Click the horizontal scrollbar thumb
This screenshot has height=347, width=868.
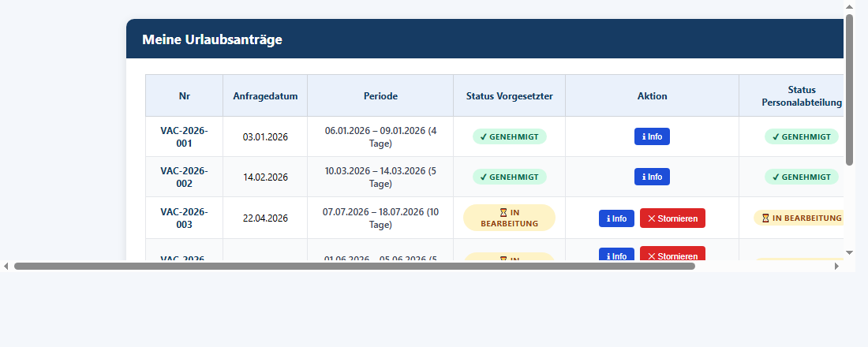354,267
